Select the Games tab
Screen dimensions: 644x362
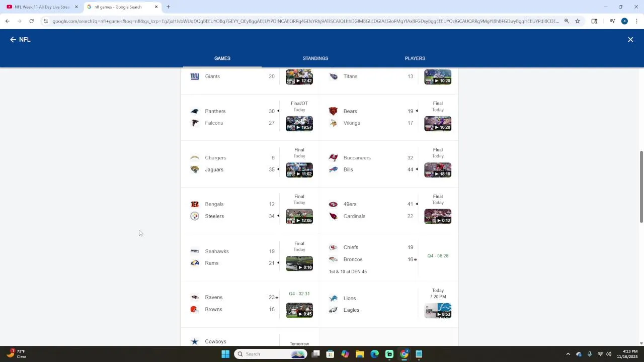point(222,58)
